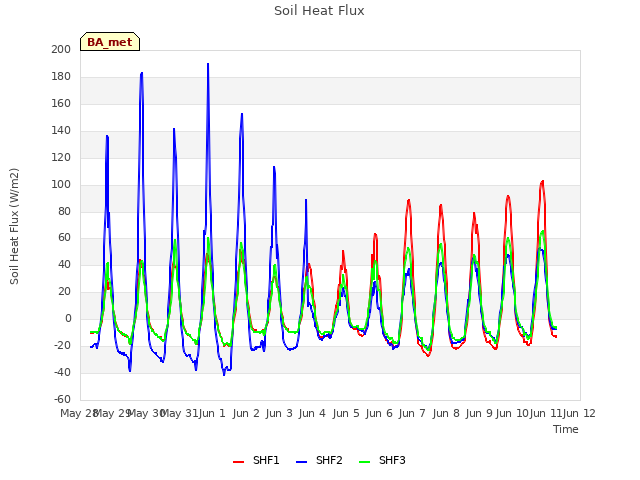Click the Jun 9 x-axis tick label

point(479,413)
